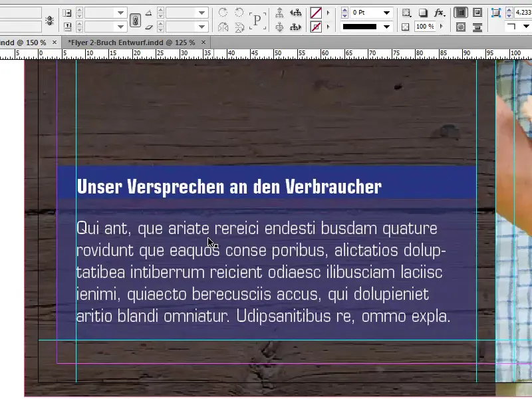The image size is (532, 399).
Task: Expand the fill color flyout arrow
Action: [x=328, y=13]
